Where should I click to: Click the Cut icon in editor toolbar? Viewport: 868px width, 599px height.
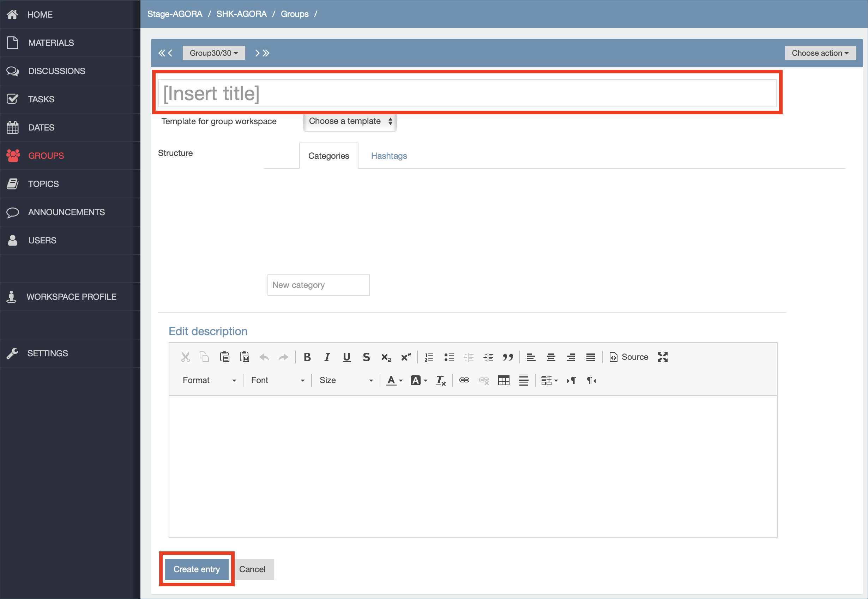click(x=185, y=357)
